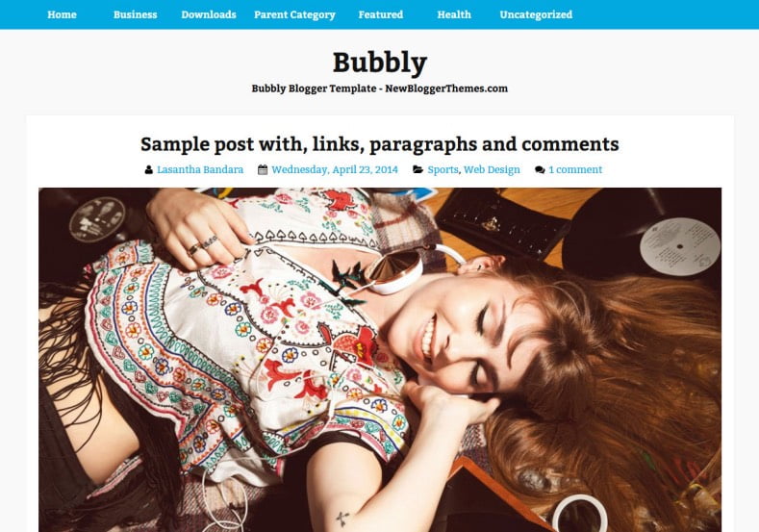Click the Bubbly site title
Image resolution: width=759 pixels, height=532 pixels.
coord(380,63)
